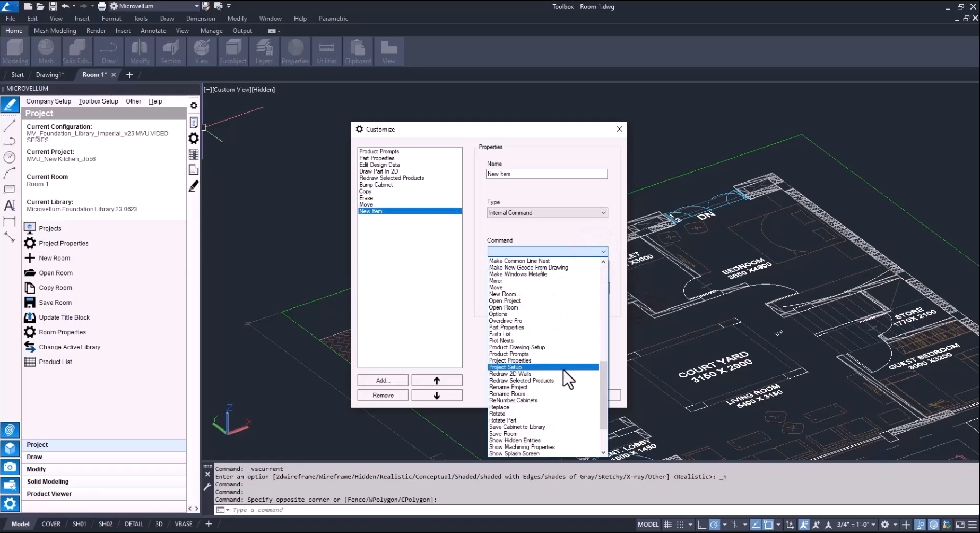Open the camera icon panel
This screenshot has width=980, height=533.
tap(10, 467)
